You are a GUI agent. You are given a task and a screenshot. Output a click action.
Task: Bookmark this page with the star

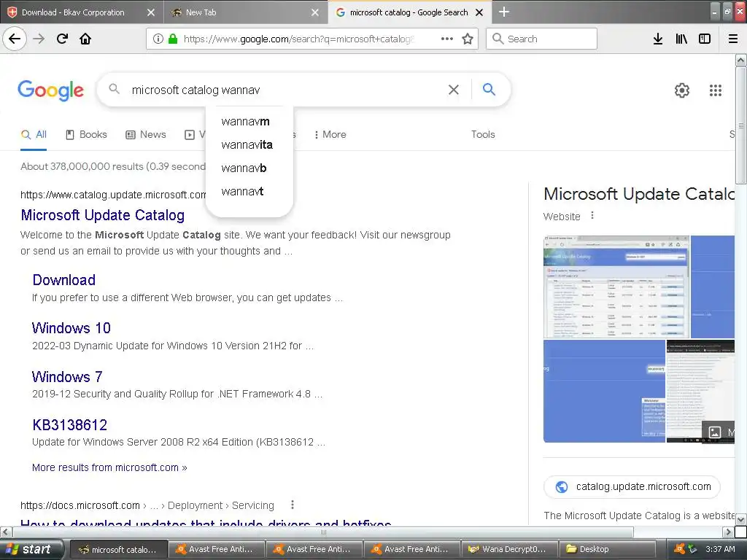click(468, 39)
